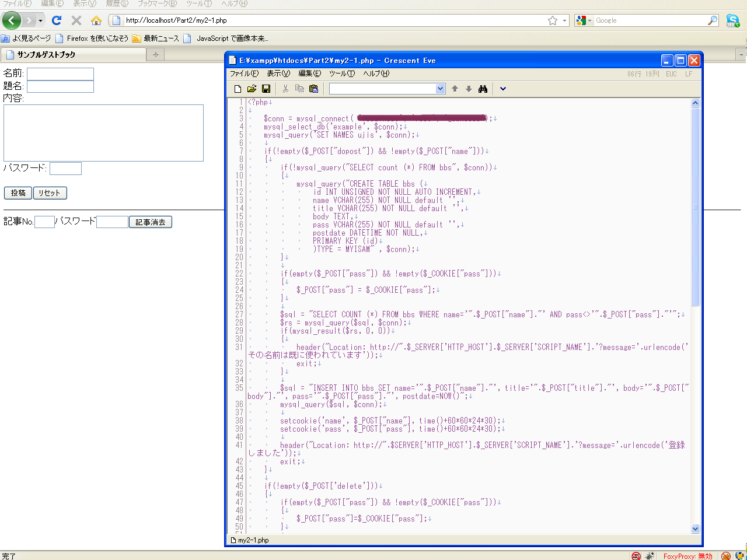This screenshot has width=747, height=560.
Task: Click the 題名 input field
Action: (x=60, y=86)
